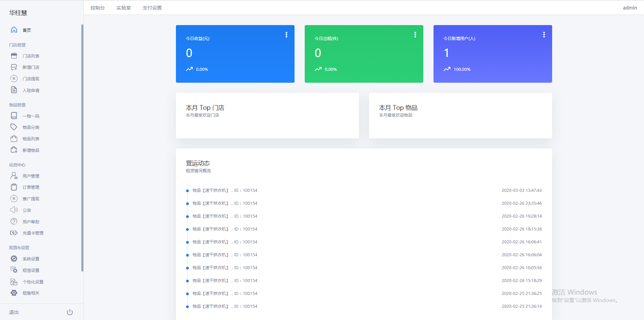Click the activity entry dated 2020-02-26 19:28:14

coord(364,216)
